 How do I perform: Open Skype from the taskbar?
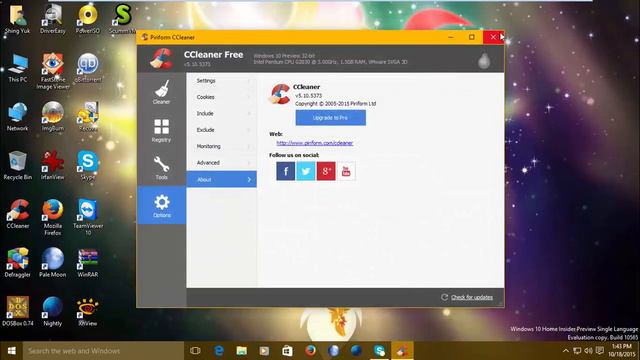(x=379, y=351)
